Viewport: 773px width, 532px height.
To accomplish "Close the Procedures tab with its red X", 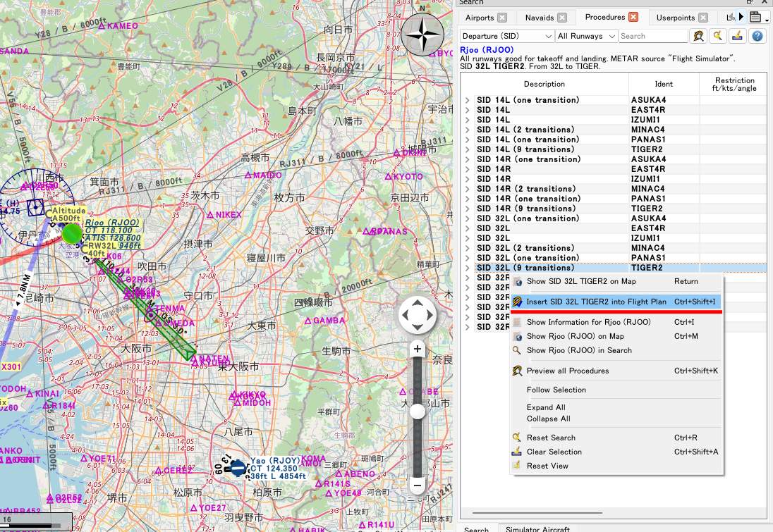I will (633, 17).
